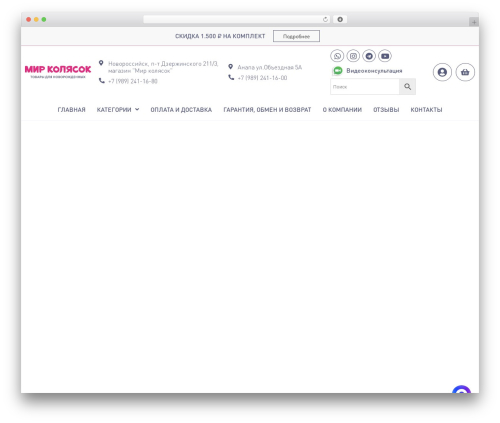Click the Видеоконсультация link

(x=374, y=71)
